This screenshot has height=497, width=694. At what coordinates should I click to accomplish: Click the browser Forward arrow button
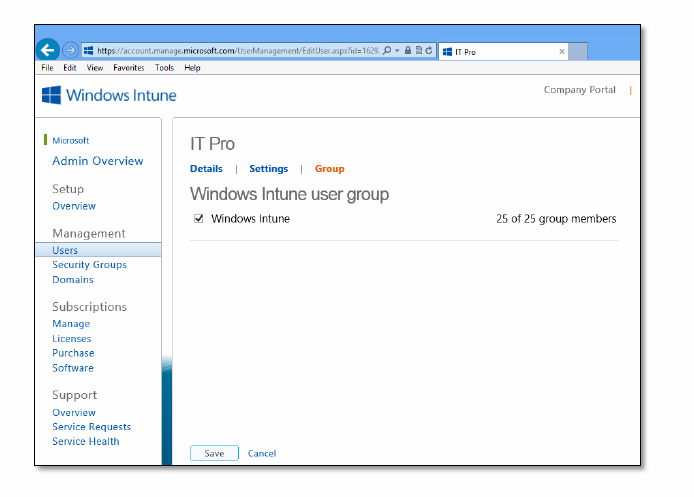(x=70, y=50)
